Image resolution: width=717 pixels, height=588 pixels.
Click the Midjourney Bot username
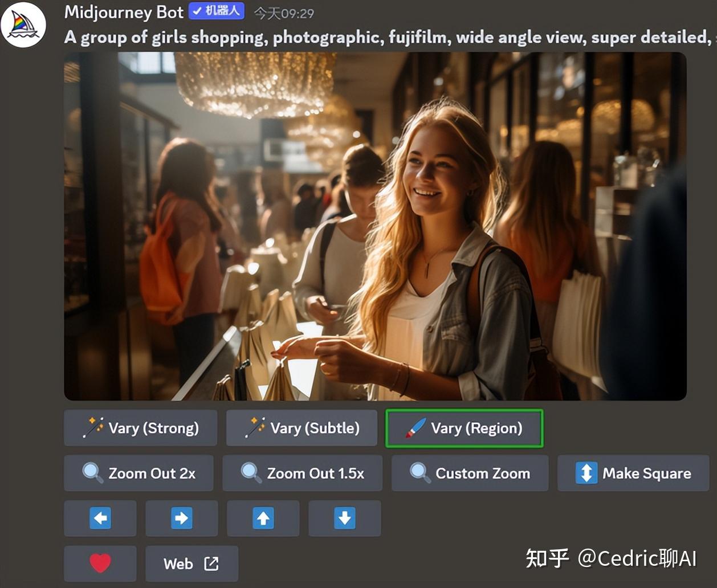123,11
